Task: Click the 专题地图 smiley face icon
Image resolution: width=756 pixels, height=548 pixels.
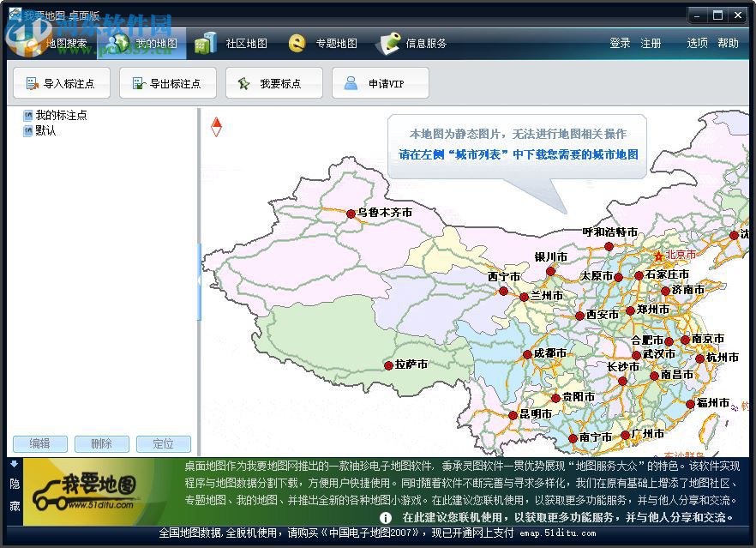Action: coord(297,43)
